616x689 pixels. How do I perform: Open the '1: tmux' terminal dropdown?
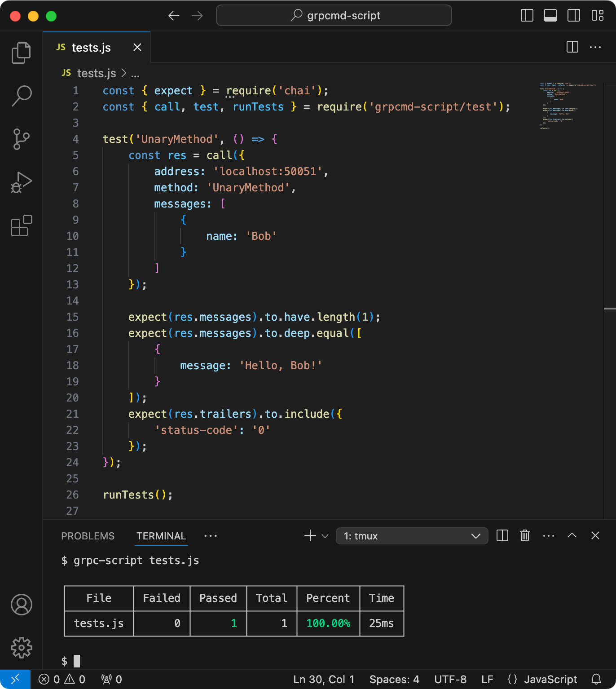[x=412, y=536]
